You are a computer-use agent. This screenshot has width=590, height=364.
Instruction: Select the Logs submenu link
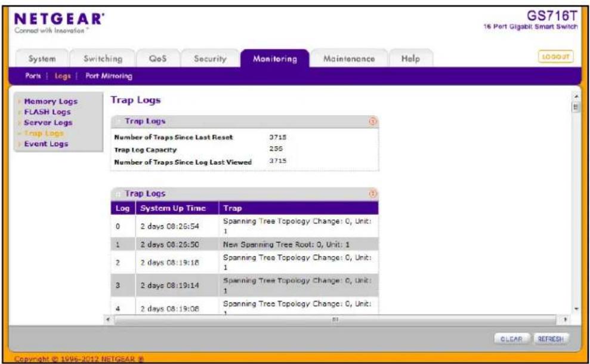[63, 76]
